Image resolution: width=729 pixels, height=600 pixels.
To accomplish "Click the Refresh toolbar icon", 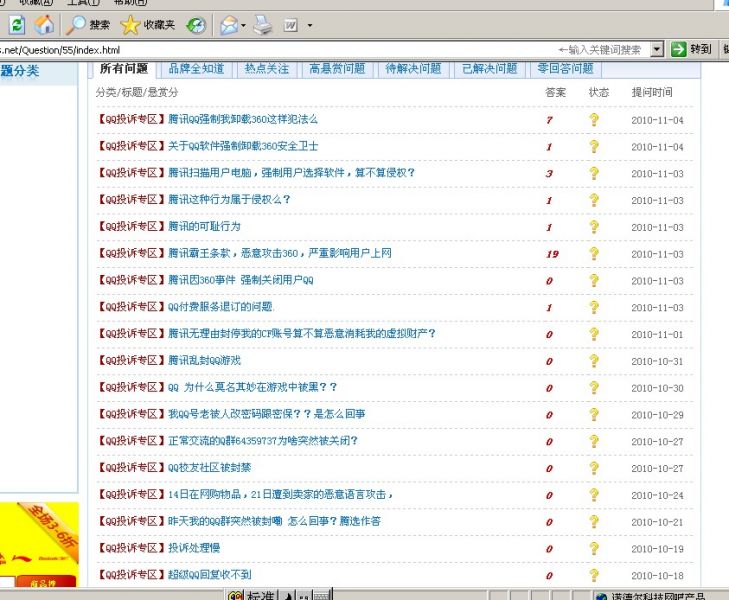I will click(17, 25).
